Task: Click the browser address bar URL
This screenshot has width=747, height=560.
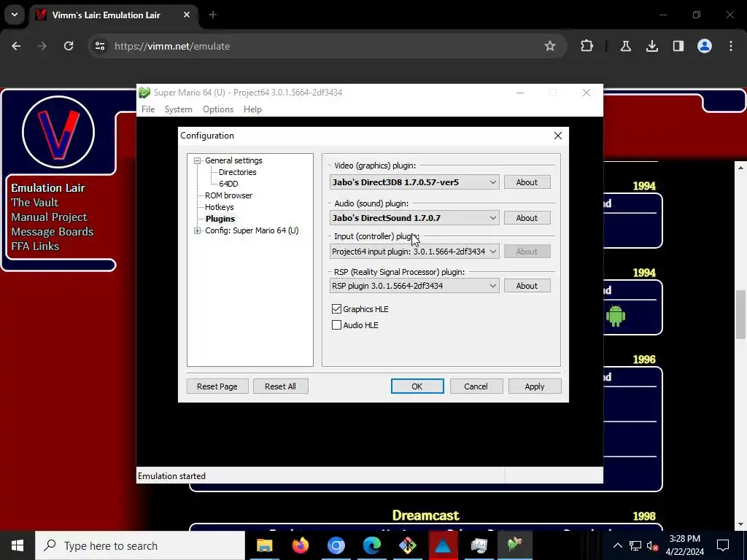Action: point(172,46)
